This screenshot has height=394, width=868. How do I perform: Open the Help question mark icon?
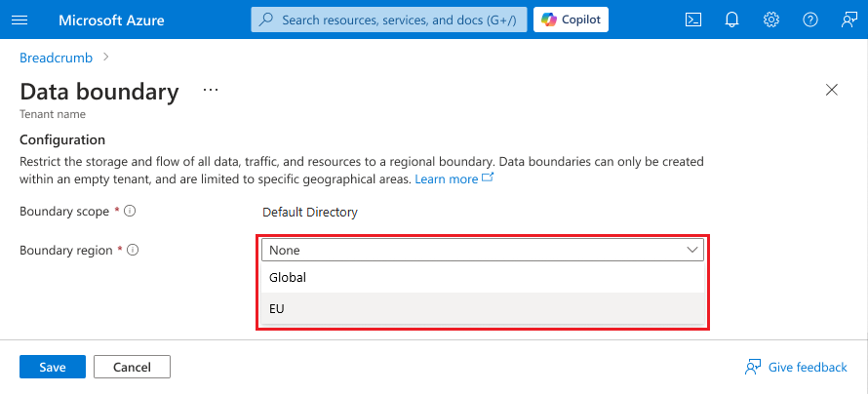(810, 20)
